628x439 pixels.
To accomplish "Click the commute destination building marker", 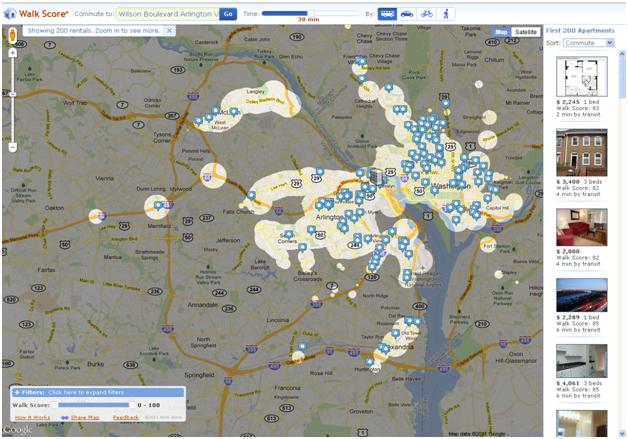I will tap(376, 177).
